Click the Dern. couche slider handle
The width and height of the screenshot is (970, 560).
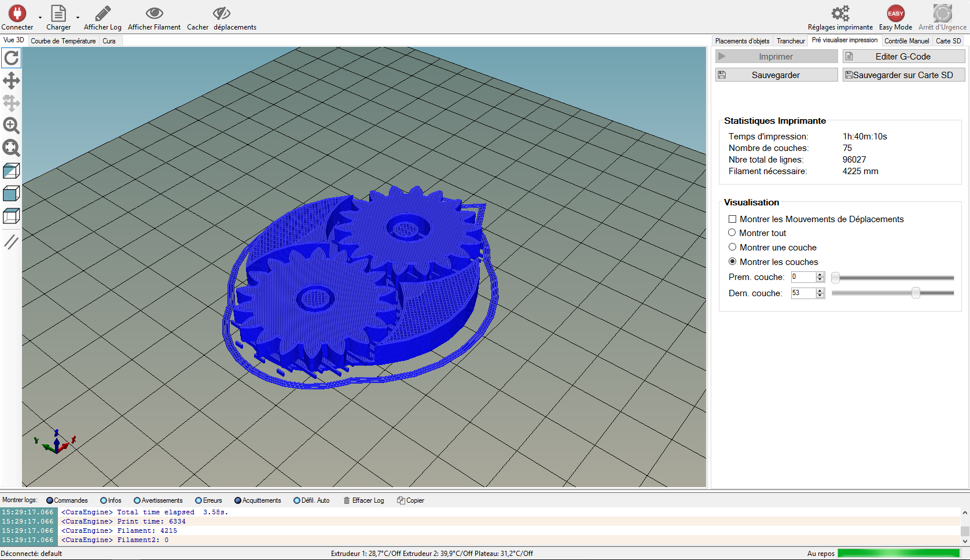(x=916, y=293)
